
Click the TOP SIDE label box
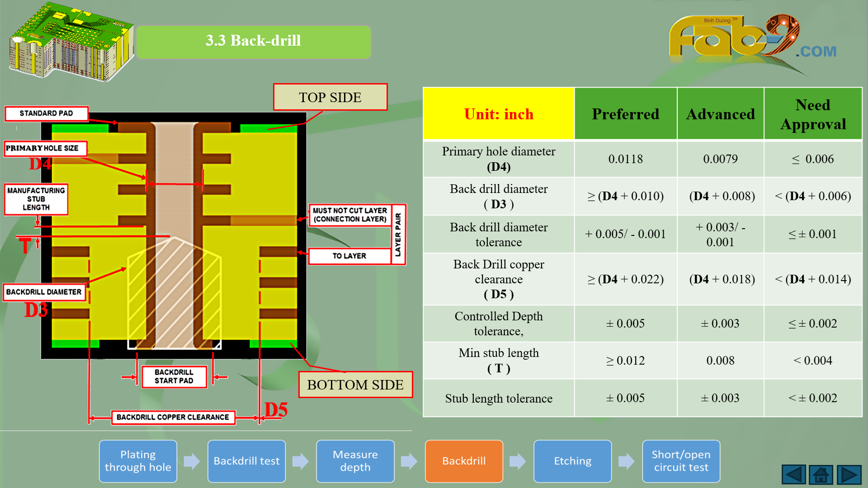click(x=330, y=97)
